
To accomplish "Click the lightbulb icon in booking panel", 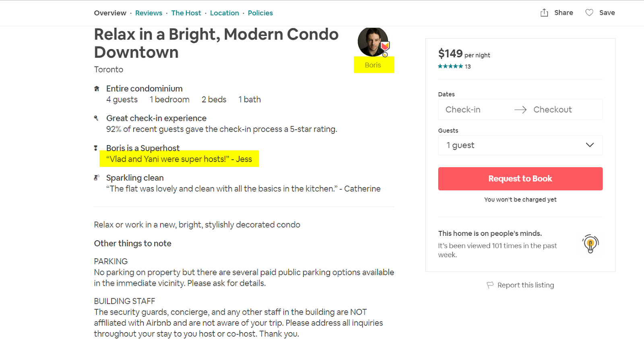I will (x=590, y=244).
